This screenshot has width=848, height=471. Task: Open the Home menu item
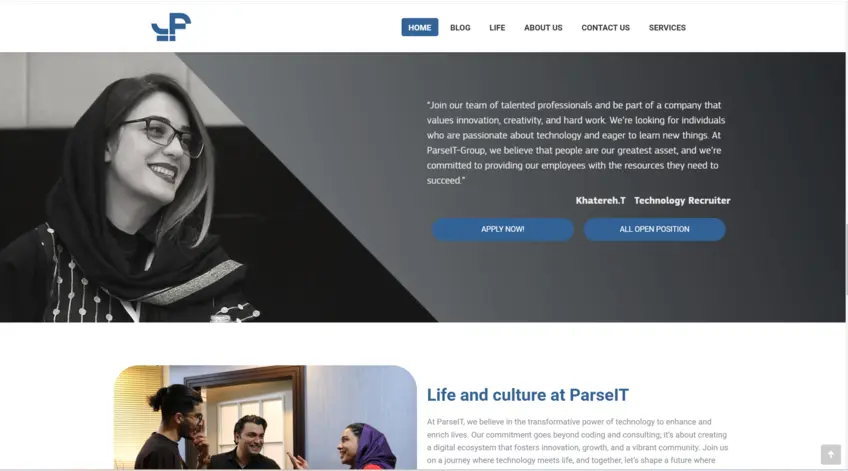click(x=420, y=27)
